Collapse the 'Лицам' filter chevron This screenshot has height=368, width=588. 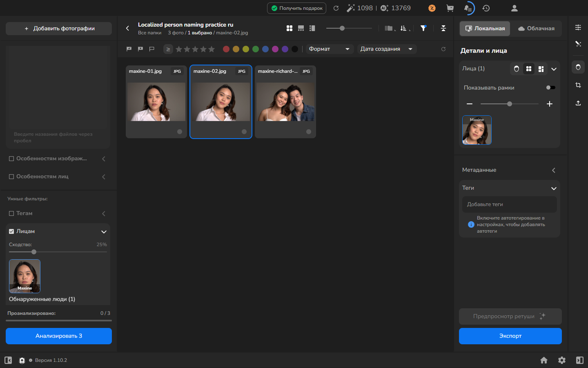tap(104, 232)
